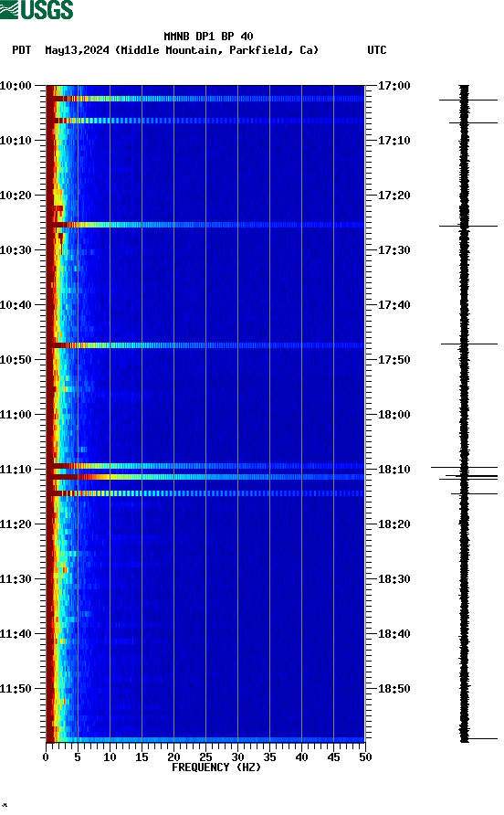Click the 10:20 PDT time label

pos(16,196)
